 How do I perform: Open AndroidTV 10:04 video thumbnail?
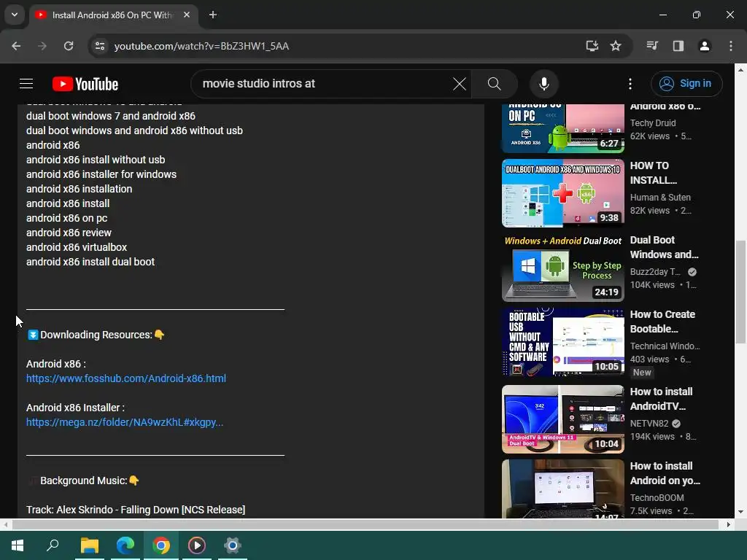(562, 419)
